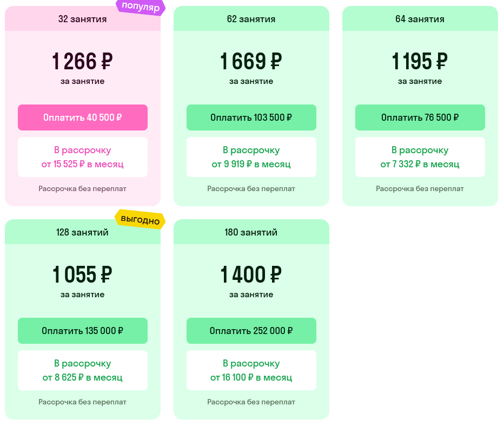Select the 64 занятия plan header
Viewport: 504px width, 425px height.
coord(420,18)
